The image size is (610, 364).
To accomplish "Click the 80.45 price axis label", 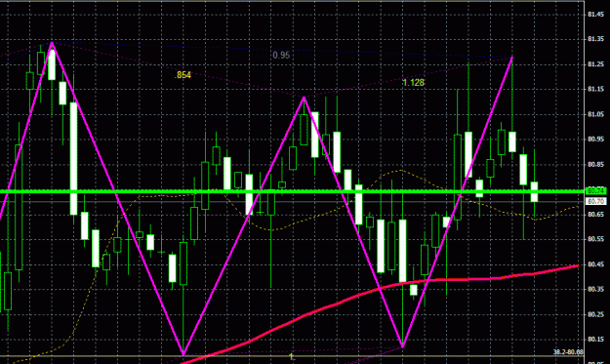I will tap(595, 264).
